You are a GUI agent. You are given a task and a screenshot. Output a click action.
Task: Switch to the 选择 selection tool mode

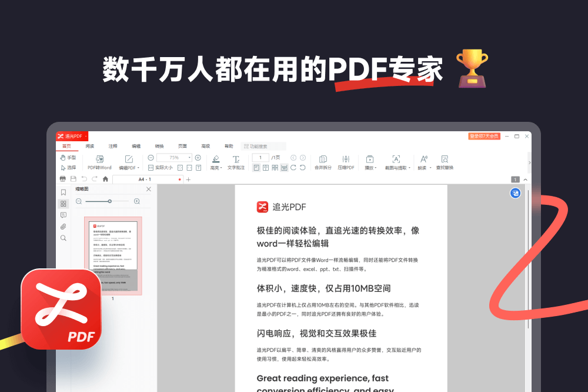point(68,167)
